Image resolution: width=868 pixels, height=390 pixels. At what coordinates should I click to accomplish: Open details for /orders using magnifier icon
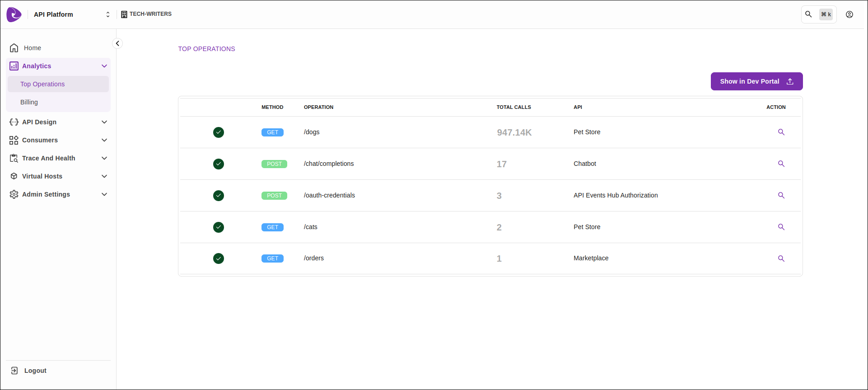(781, 258)
